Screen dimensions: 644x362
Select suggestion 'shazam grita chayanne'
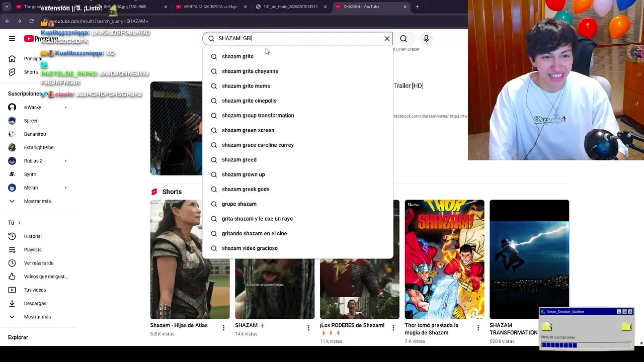(297, 71)
